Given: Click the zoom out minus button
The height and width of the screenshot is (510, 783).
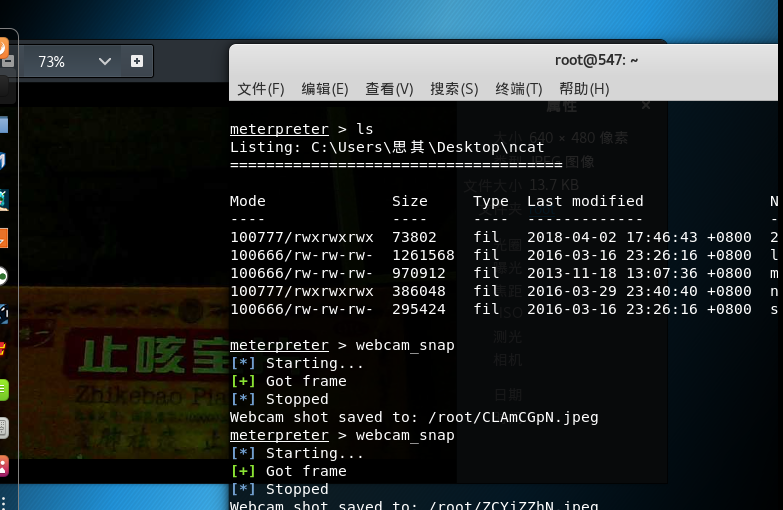Looking at the screenshot, I should [7, 61].
